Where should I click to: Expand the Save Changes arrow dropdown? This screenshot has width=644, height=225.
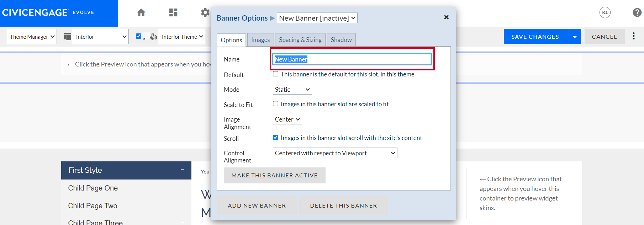(575, 37)
